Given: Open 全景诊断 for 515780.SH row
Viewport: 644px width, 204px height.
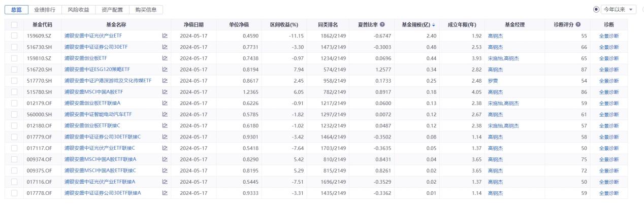Looking at the screenshot, I should pyautogui.click(x=608, y=92).
